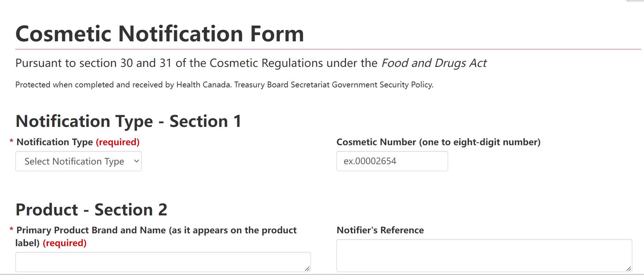Click the chevron arrow on Notification Type select

pos(136,161)
